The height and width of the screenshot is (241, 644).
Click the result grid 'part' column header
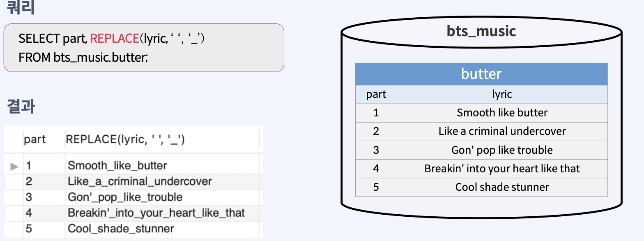pos(35,139)
